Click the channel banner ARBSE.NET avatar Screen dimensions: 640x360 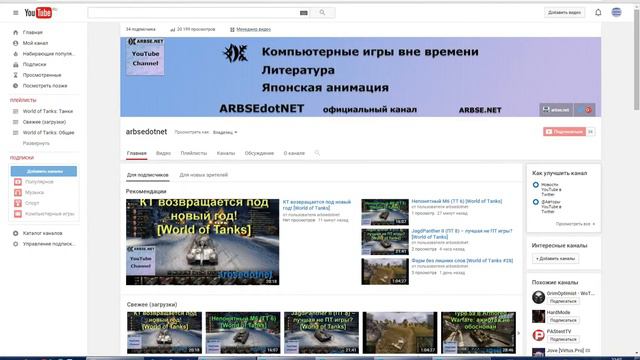coord(145,56)
